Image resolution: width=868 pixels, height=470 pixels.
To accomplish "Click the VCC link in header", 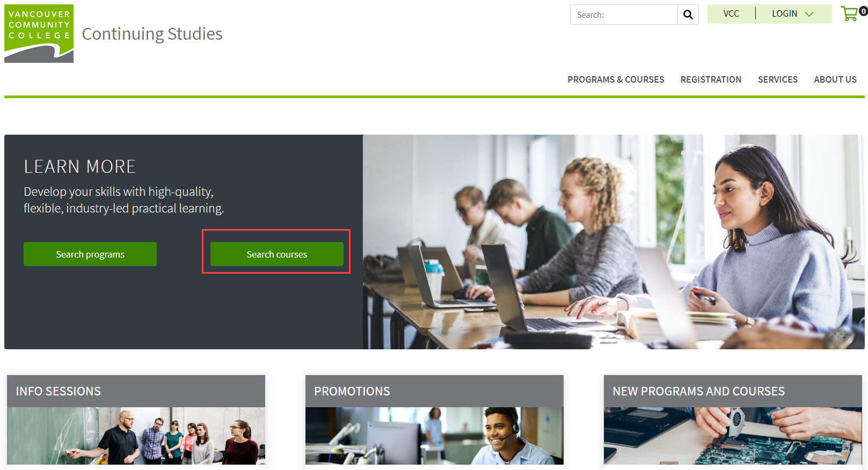I will pyautogui.click(x=731, y=14).
